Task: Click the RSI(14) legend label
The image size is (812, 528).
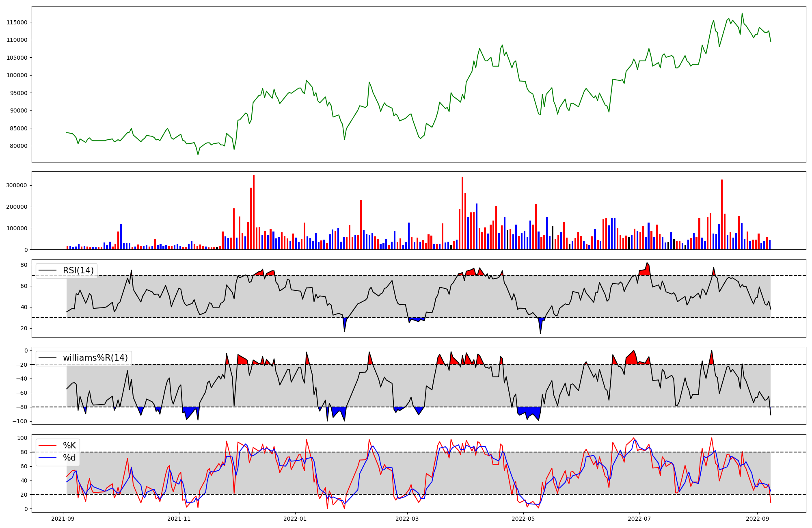Action: (x=78, y=270)
